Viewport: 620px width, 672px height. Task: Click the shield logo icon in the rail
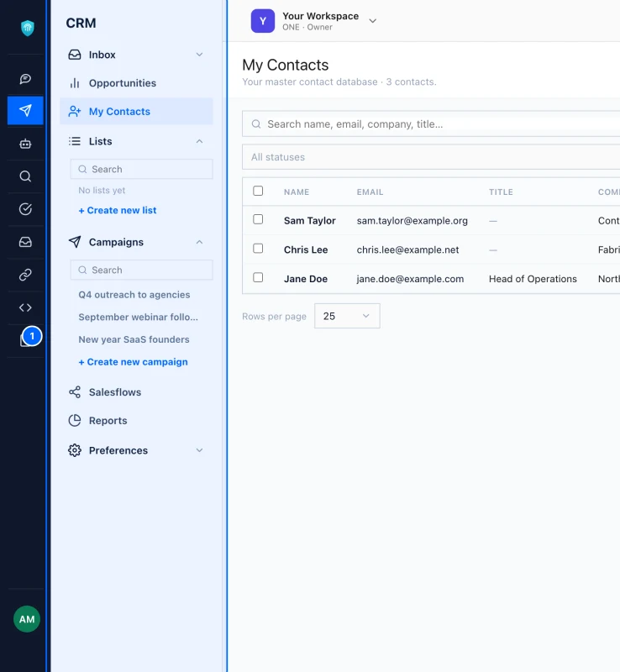(x=28, y=28)
